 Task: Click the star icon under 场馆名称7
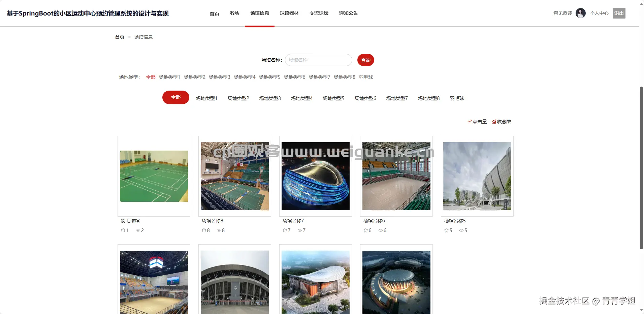click(285, 230)
